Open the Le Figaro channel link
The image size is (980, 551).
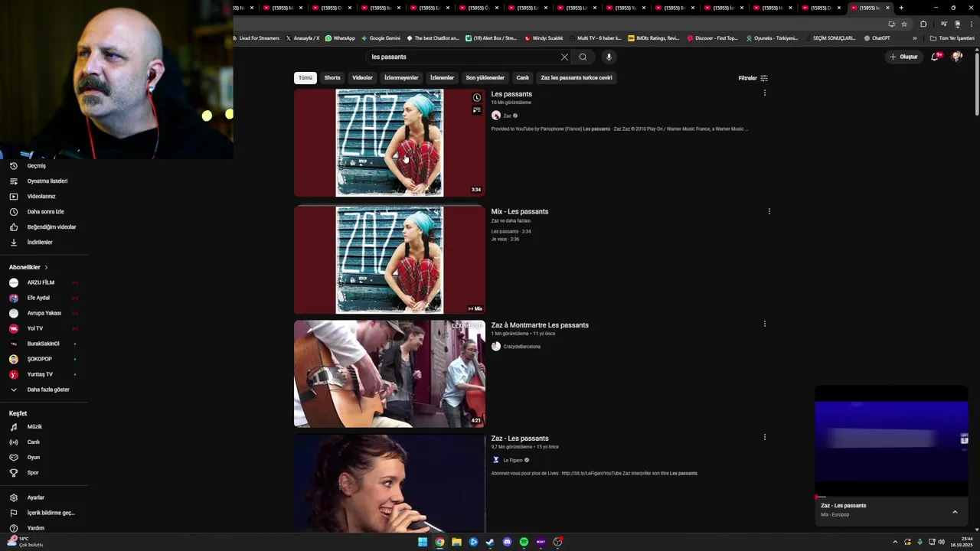[x=512, y=460]
